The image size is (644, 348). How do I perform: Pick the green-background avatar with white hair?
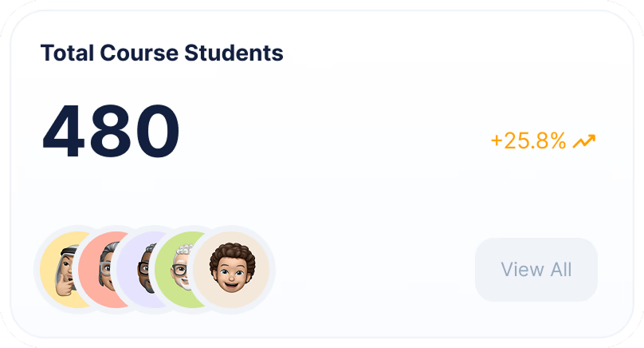pos(173,270)
